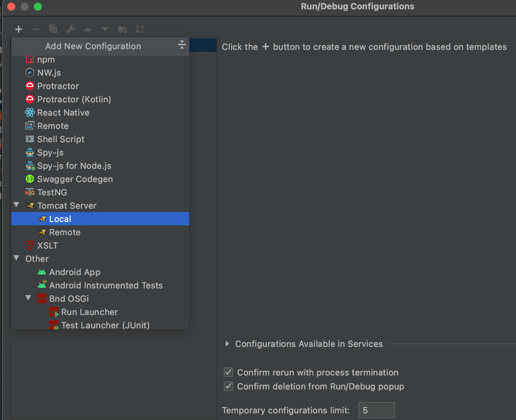
Task: Expand Configurations Available in Services section
Action: [x=227, y=344]
